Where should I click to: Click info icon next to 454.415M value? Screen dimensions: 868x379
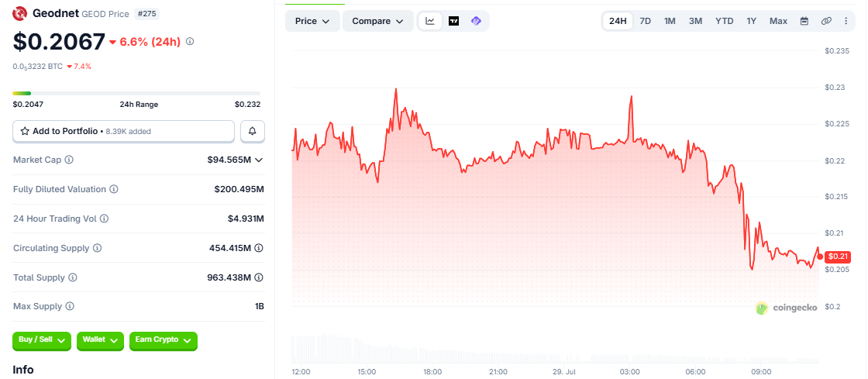click(259, 248)
